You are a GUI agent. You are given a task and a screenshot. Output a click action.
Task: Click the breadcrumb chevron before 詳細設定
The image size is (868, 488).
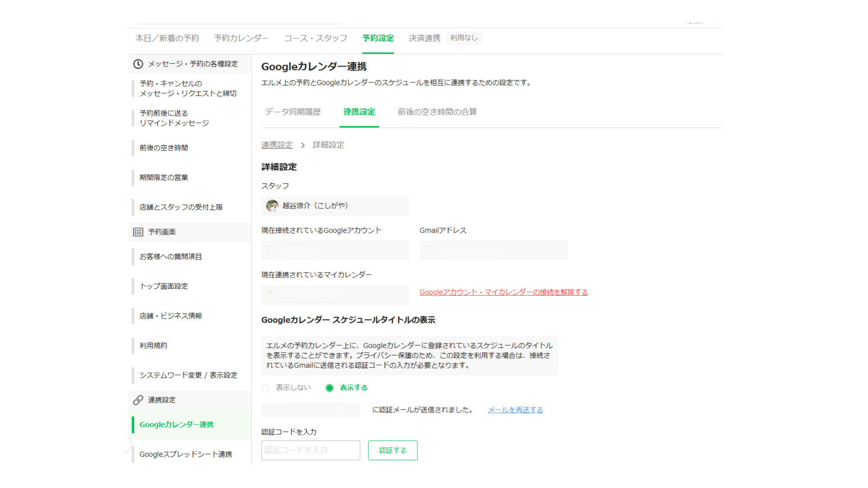303,145
